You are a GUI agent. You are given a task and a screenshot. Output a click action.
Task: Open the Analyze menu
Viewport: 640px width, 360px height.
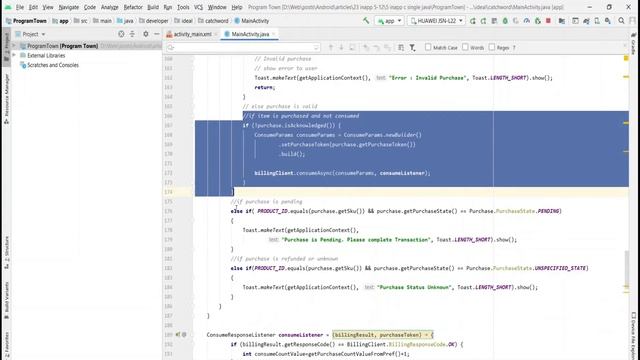point(109,7)
